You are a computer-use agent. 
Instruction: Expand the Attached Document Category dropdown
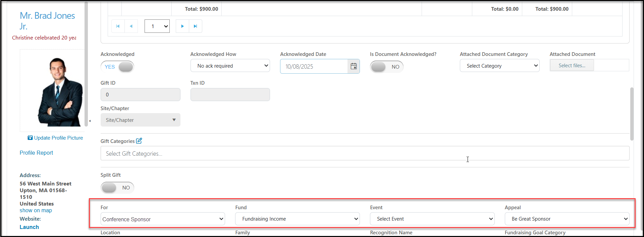499,66
